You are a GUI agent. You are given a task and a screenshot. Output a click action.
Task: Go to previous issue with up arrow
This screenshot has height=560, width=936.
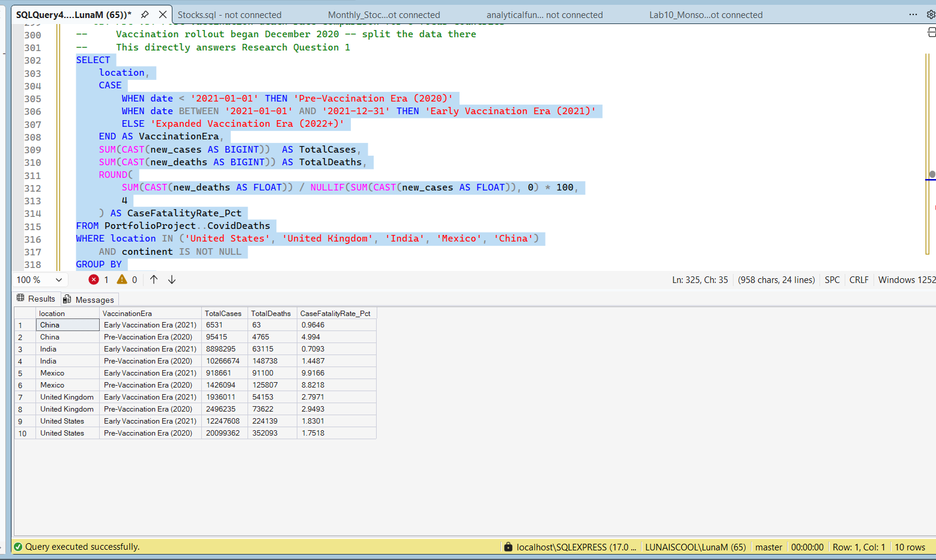click(x=154, y=279)
